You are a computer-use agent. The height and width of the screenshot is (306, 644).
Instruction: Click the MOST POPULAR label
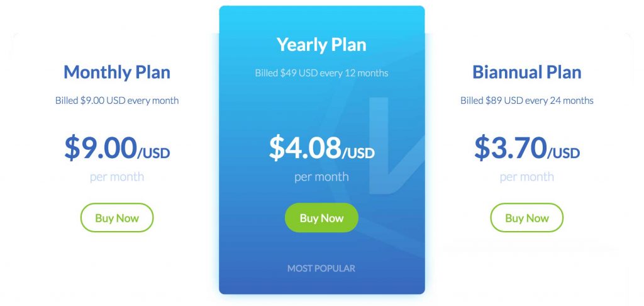coord(321,269)
